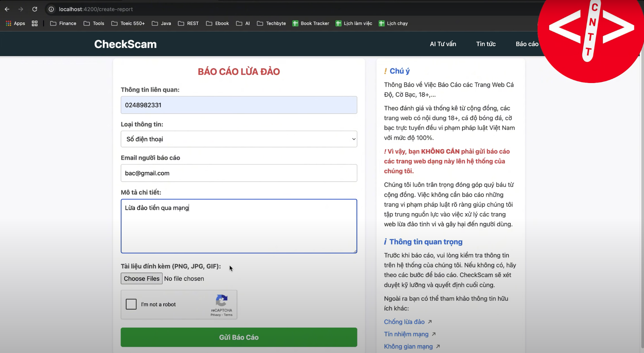The image size is (644, 353).
Task: Click the No file chosen text
Action: point(184,279)
